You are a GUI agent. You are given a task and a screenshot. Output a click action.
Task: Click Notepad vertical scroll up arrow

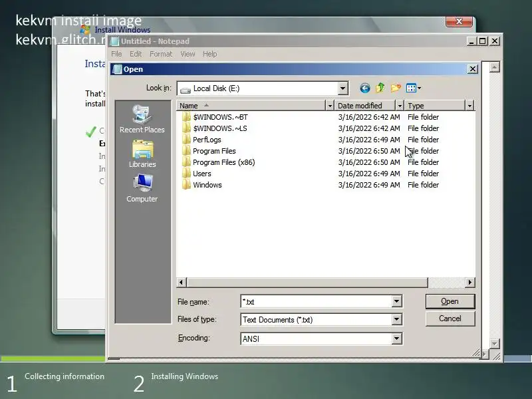tap(495, 67)
